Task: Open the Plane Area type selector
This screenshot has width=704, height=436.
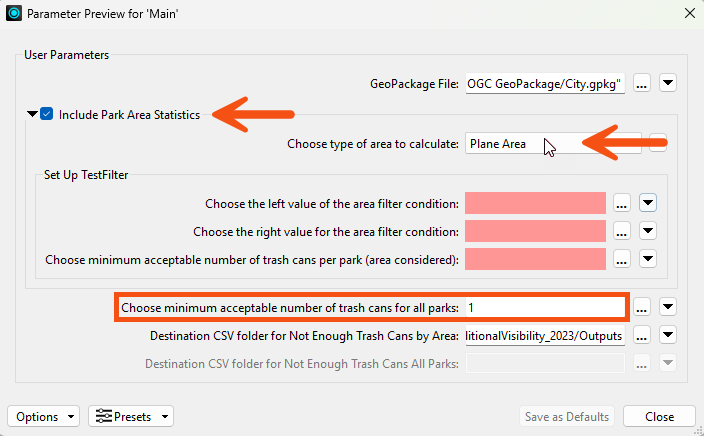Action: click(553, 144)
